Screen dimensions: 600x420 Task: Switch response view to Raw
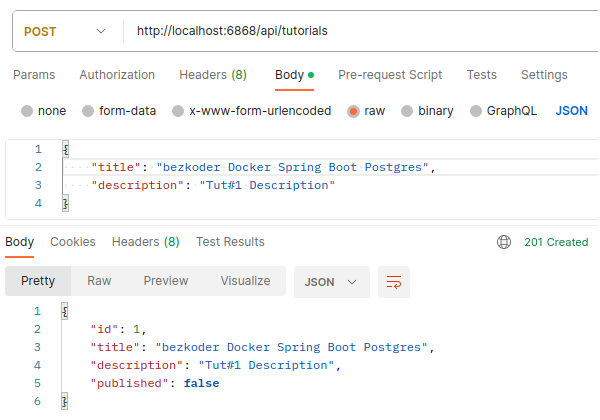tap(99, 281)
